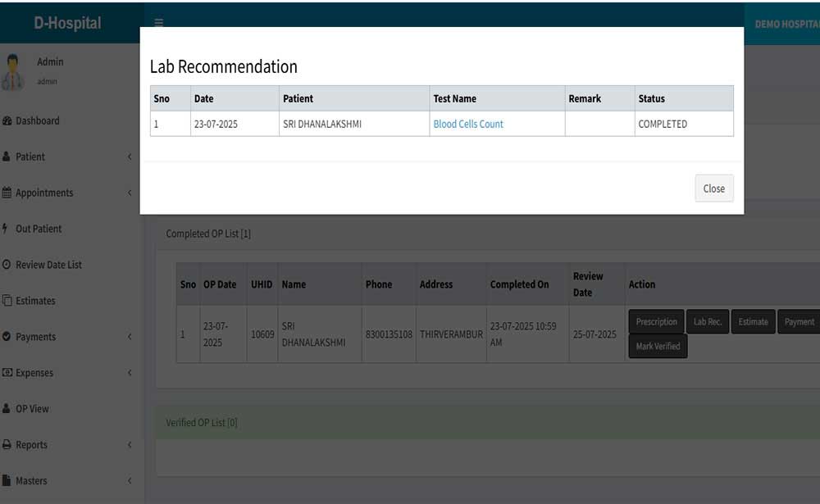Click the Patient user icon in sidebar

[x=7, y=157]
